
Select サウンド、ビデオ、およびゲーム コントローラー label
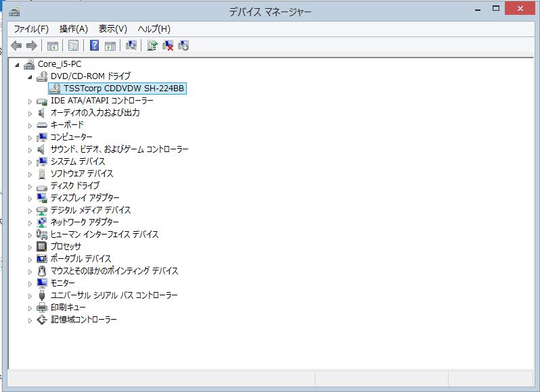(120, 149)
